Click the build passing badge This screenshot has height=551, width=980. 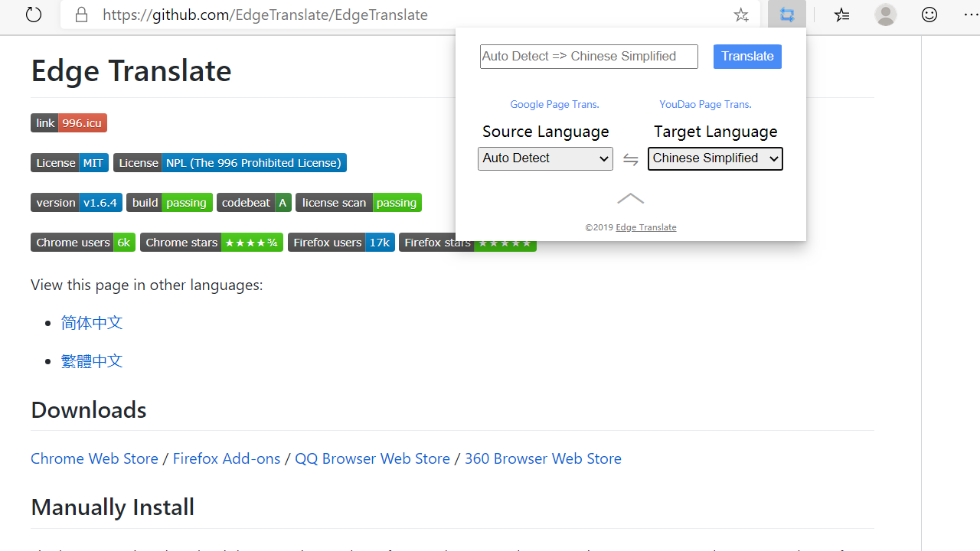click(169, 203)
